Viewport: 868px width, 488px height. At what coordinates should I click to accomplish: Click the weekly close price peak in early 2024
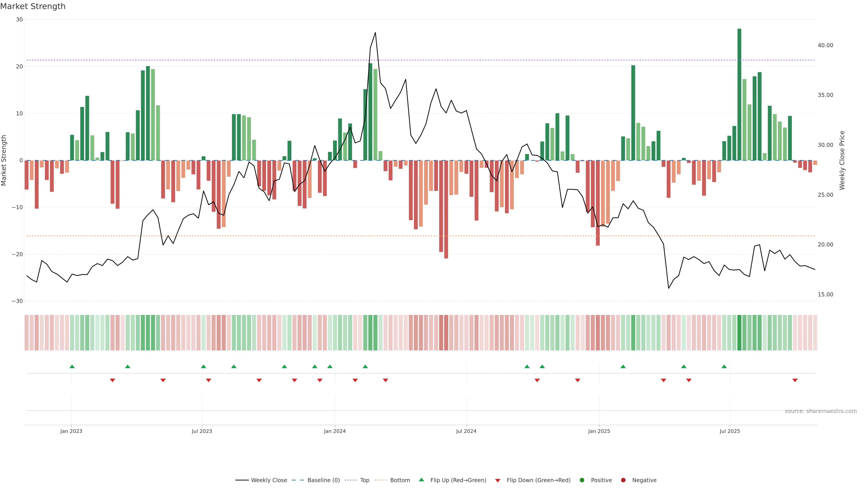[375, 33]
